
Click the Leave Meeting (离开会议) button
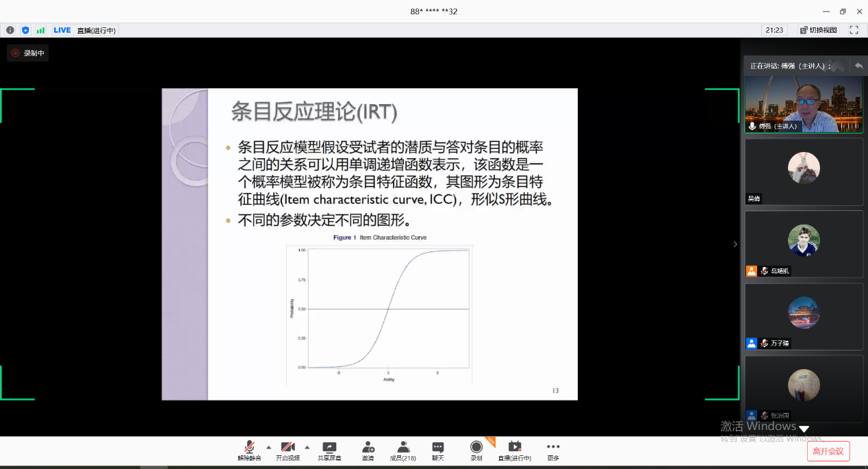click(x=828, y=451)
